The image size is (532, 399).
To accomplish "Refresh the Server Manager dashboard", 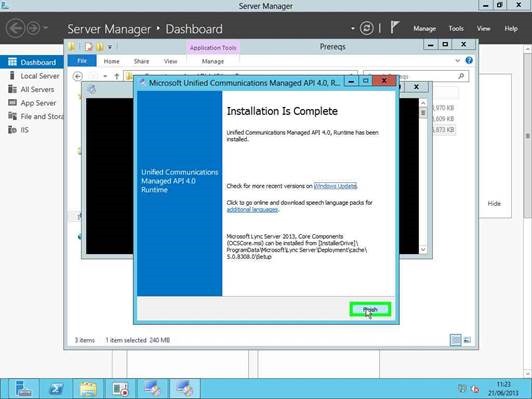I will click(x=366, y=28).
